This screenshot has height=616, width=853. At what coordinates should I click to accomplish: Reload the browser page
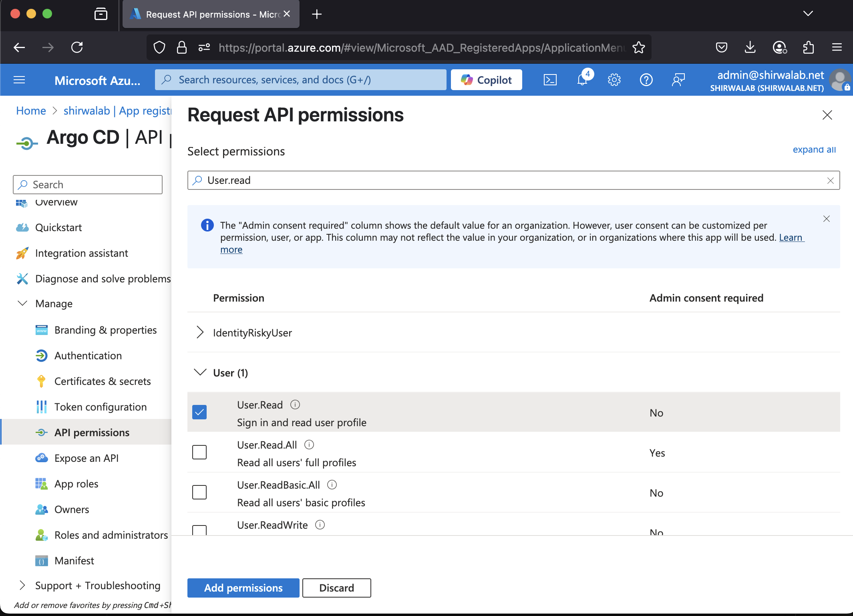point(77,48)
